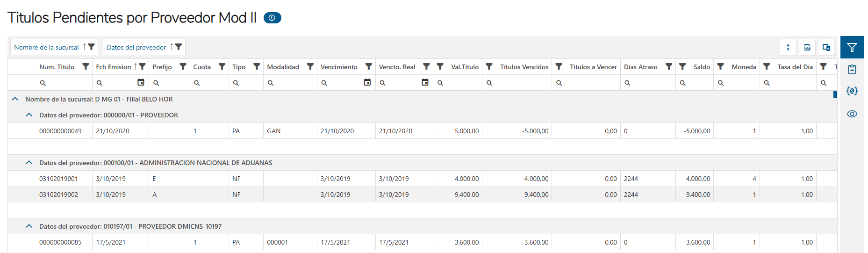Open the Fch Emision calendar picker
This screenshot has width=868, height=253.
[141, 82]
